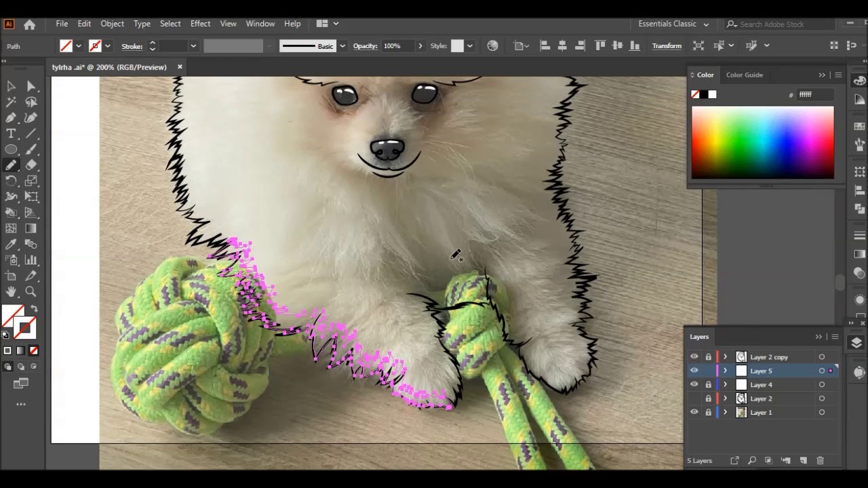Select the Line Segment tool

(x=31, y=134)
